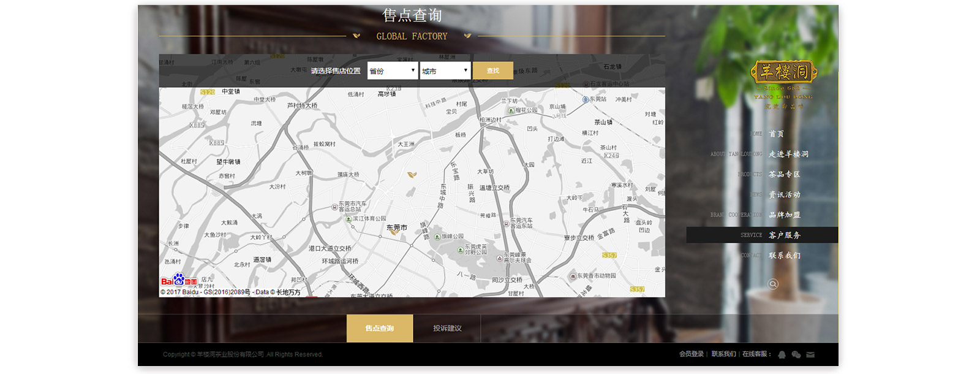The width and height of the screenshot is (980, 374).
Task: Click the gold store marker on map
Action: click(412, 175)
